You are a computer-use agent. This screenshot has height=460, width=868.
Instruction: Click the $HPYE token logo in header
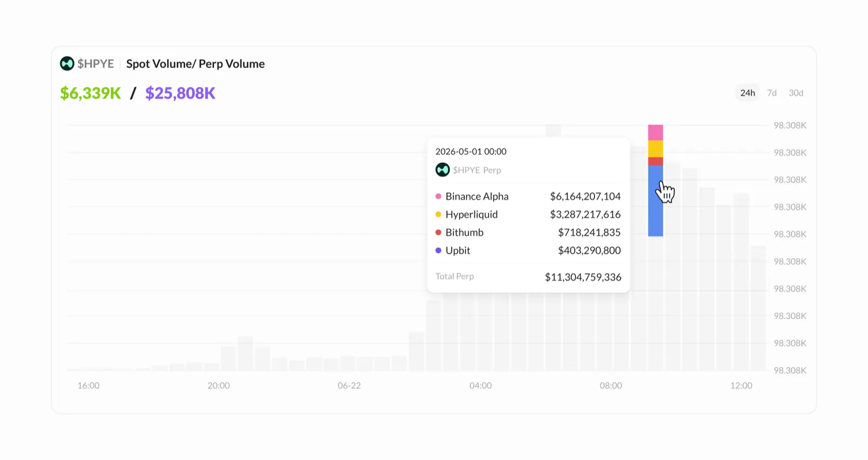(67, 63)
